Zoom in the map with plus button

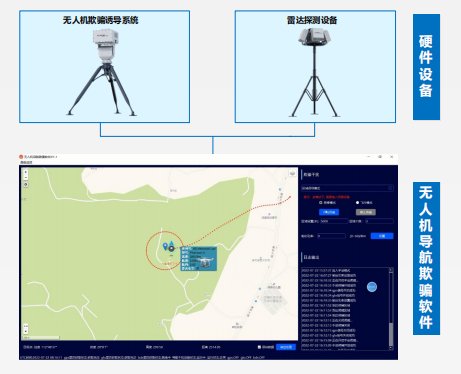[x=26, y=172]
